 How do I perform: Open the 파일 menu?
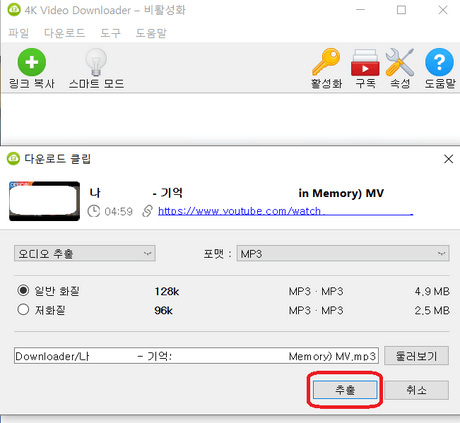[18, 33]
